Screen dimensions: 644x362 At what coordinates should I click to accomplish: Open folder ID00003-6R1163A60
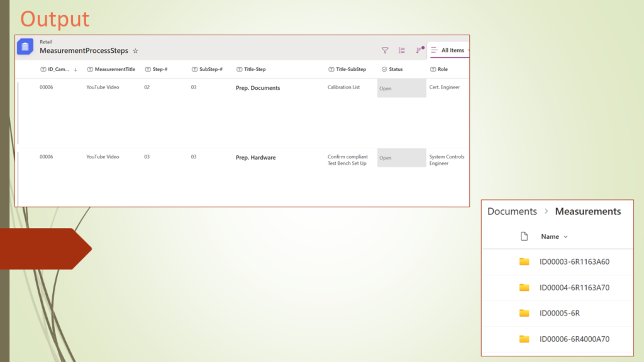[575, 262]
